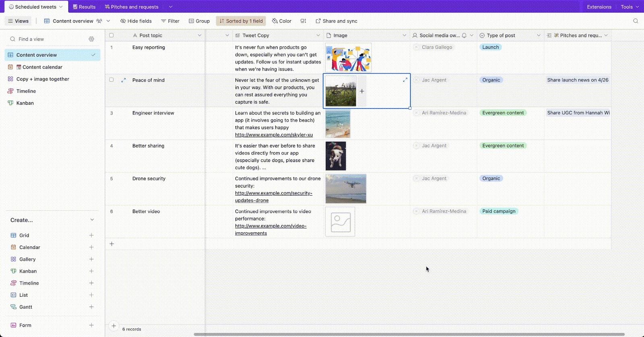
Task: Switch to Pitches and requests tab
Action: (x=131, y=7)
